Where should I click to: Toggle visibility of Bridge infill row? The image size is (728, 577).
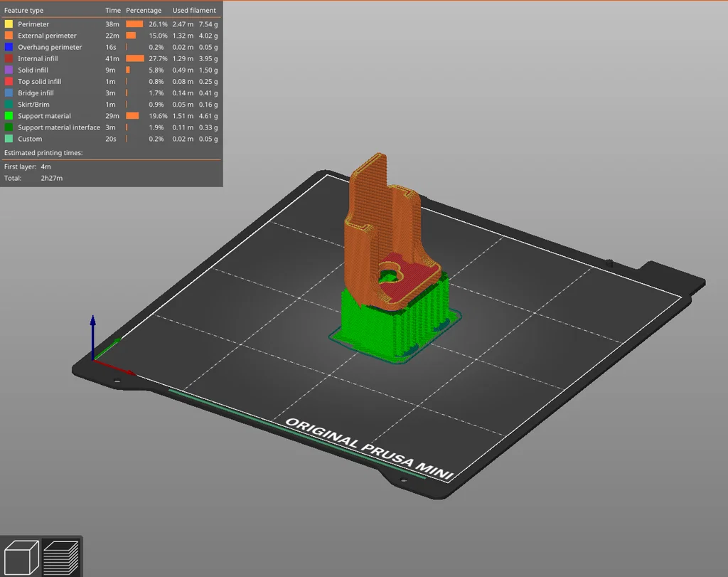(x=111, y=93)
